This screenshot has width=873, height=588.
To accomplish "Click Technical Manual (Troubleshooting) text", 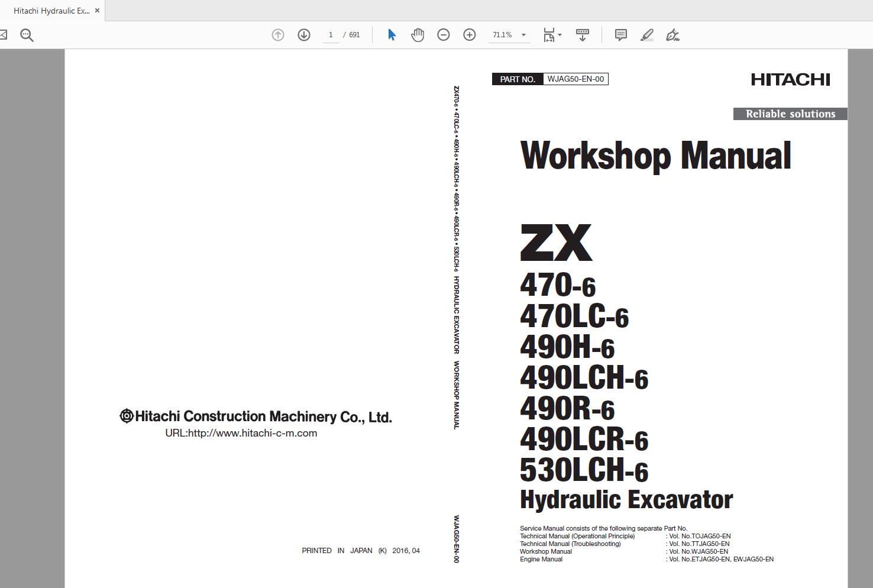I will pyautogui.click(x=570, y=544).
